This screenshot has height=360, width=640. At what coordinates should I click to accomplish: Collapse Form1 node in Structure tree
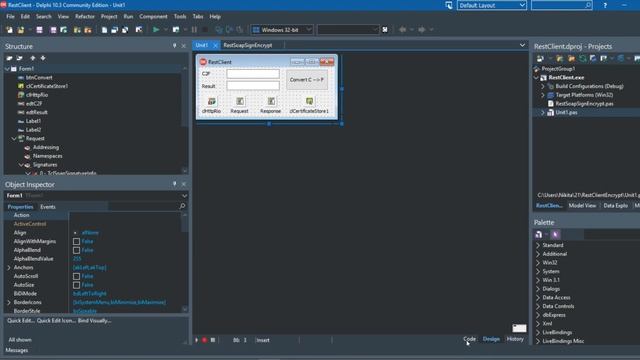click(x=7, y=69)
